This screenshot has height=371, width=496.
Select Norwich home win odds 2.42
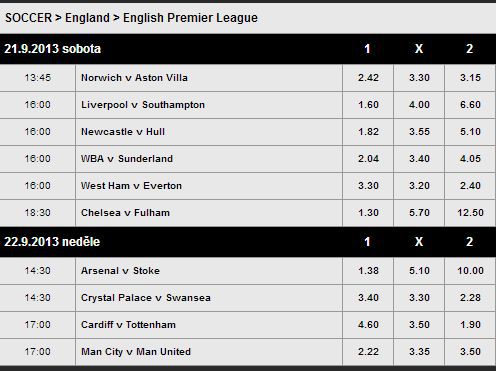368,78
